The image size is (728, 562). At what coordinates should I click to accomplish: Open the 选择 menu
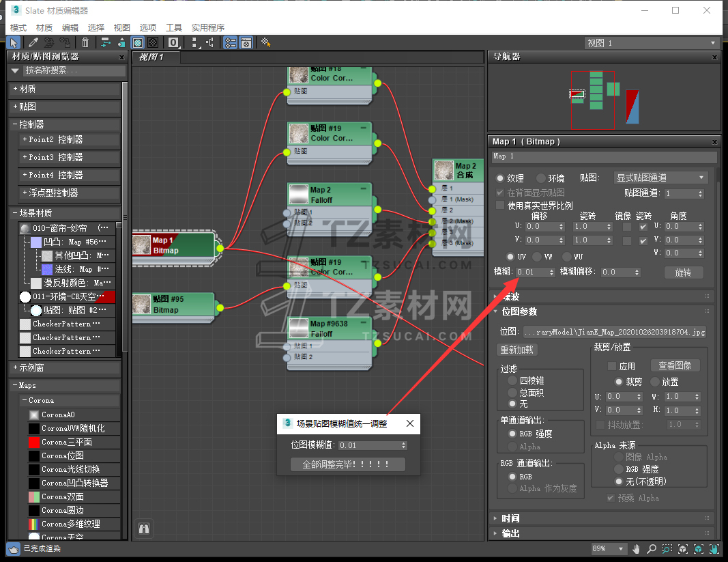[x=96, y=28]
